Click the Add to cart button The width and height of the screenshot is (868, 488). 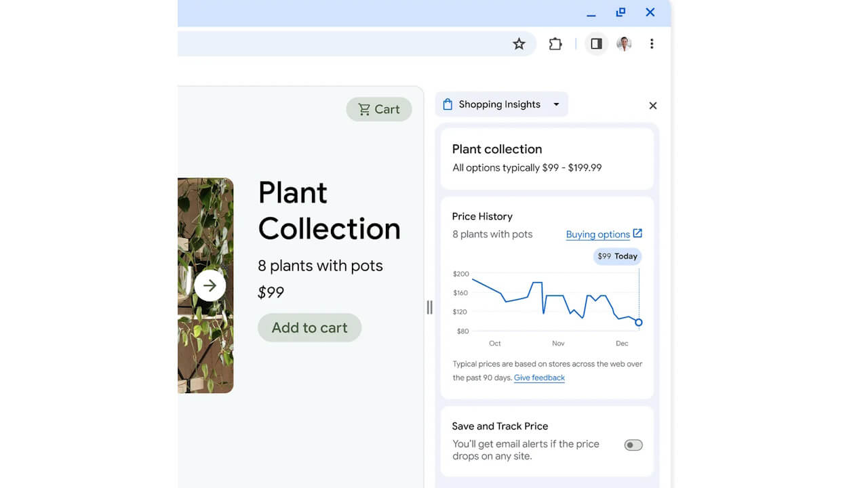309,327
